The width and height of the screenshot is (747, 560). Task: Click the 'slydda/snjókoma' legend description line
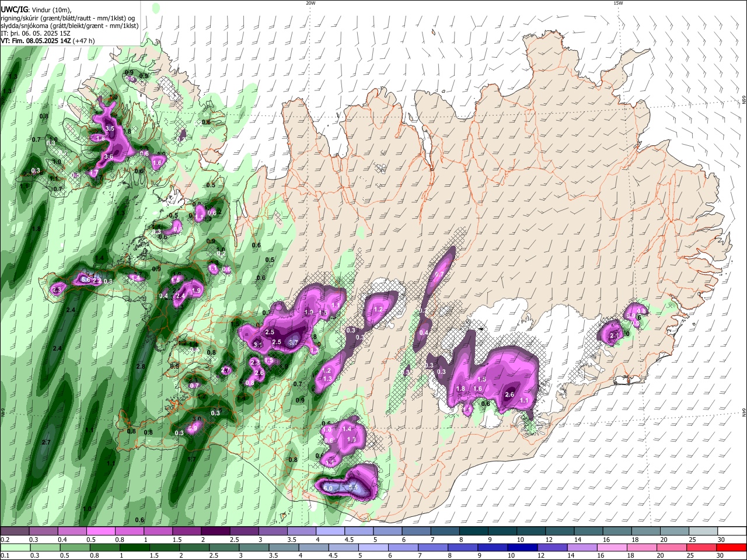tap(69, 26)
